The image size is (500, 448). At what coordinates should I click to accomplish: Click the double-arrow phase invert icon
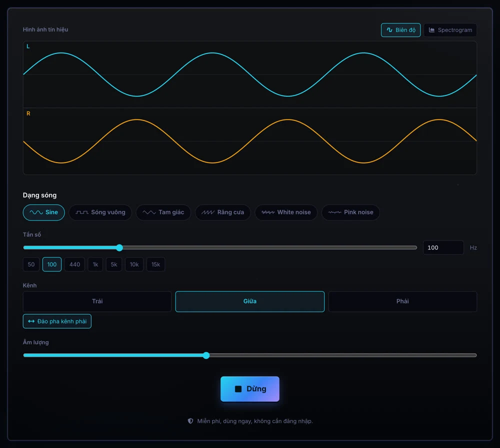[31, 321]
